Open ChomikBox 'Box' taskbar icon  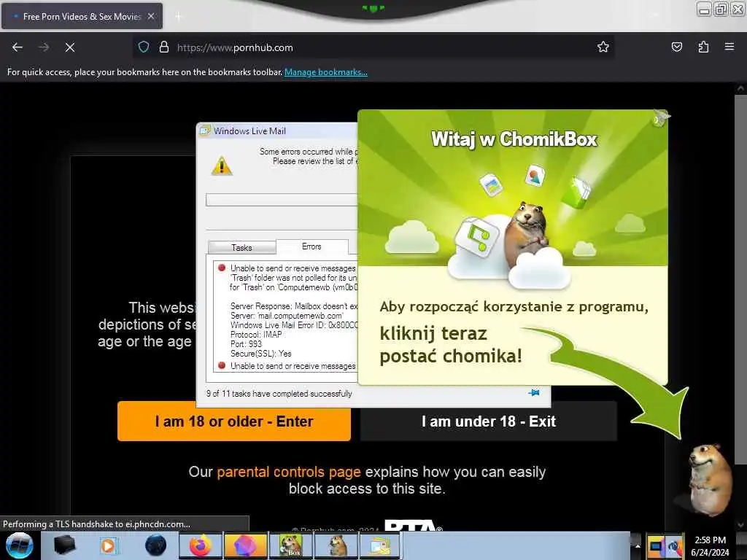(290, 545)
